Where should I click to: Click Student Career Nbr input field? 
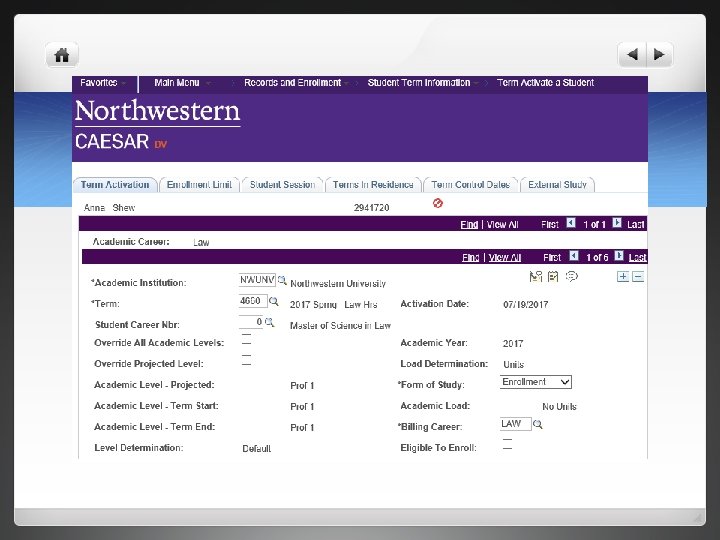pos(251,322)
